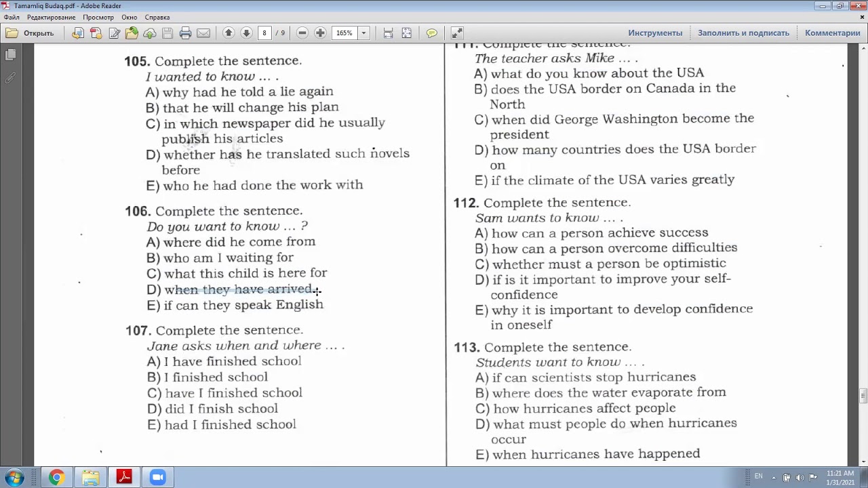Viewport: 868px width, 488px height.
Task: Click answer 'that he will change his plan'
Action: 250,108
